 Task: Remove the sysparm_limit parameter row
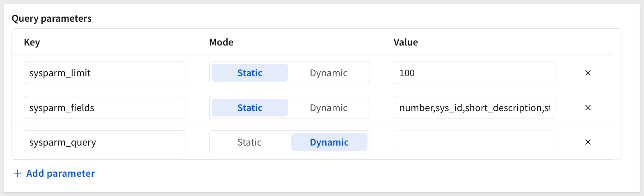(587, 73)
